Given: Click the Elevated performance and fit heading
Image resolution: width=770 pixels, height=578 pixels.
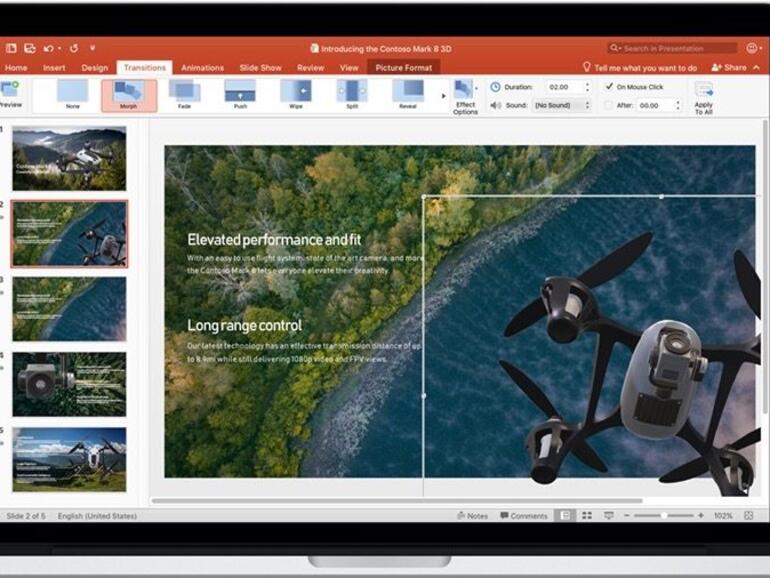Looking at the screenshot, I should click(x=274, y=240).
